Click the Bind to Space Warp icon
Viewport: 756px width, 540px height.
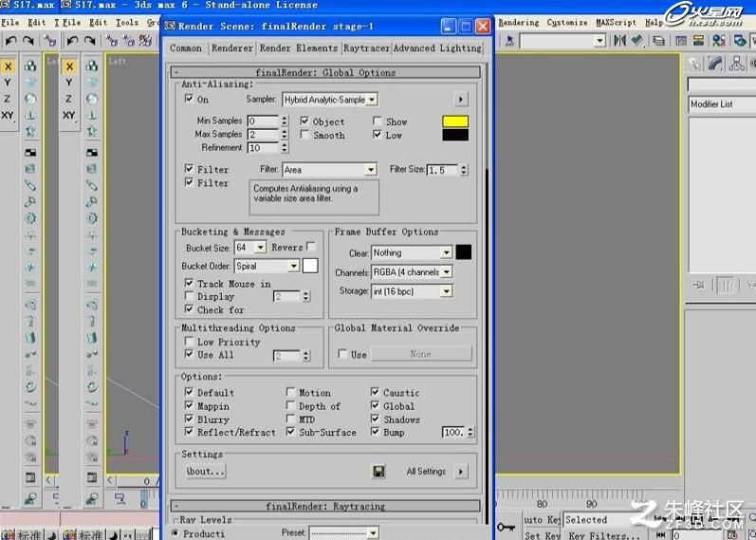tap(145, 41)
